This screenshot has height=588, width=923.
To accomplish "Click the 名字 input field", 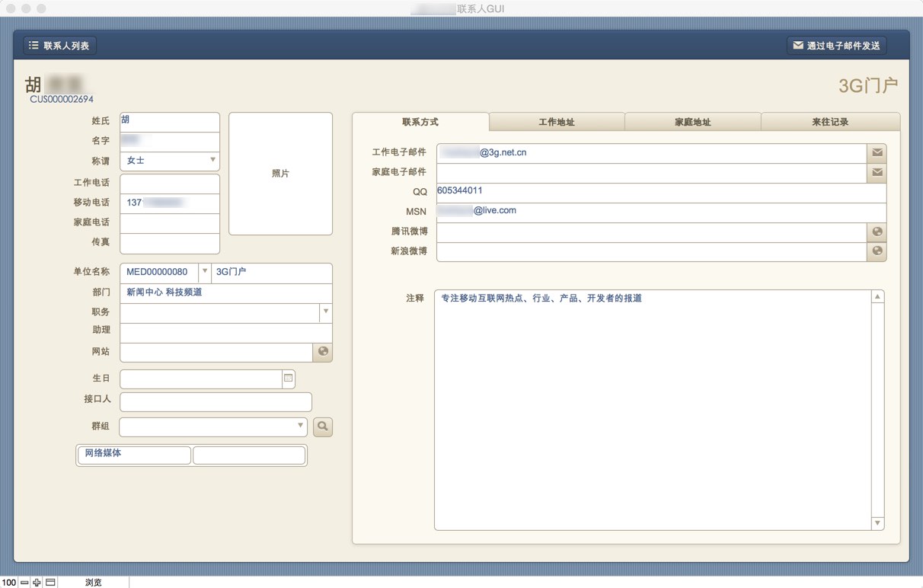I will 170,142.
